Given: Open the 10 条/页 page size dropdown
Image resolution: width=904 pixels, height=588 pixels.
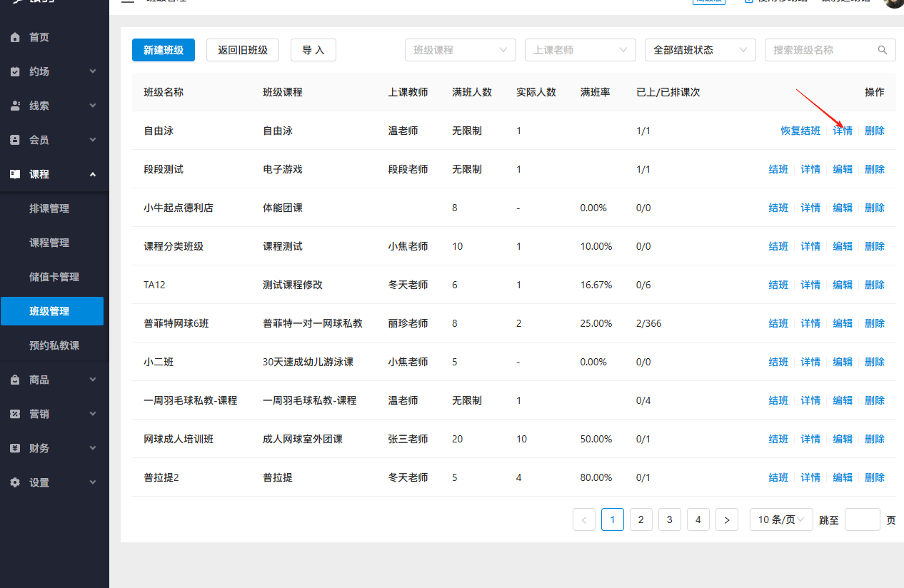Looking at the screenshot, I should pos(780,519).
